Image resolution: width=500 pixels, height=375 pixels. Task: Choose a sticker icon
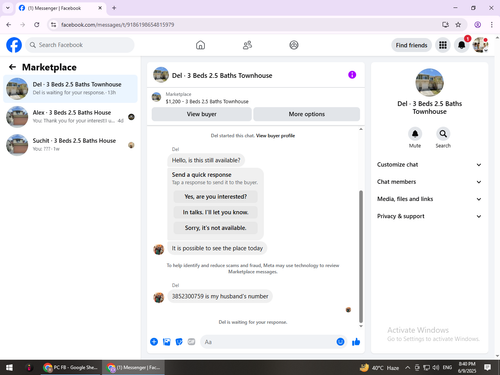[179, 342]
